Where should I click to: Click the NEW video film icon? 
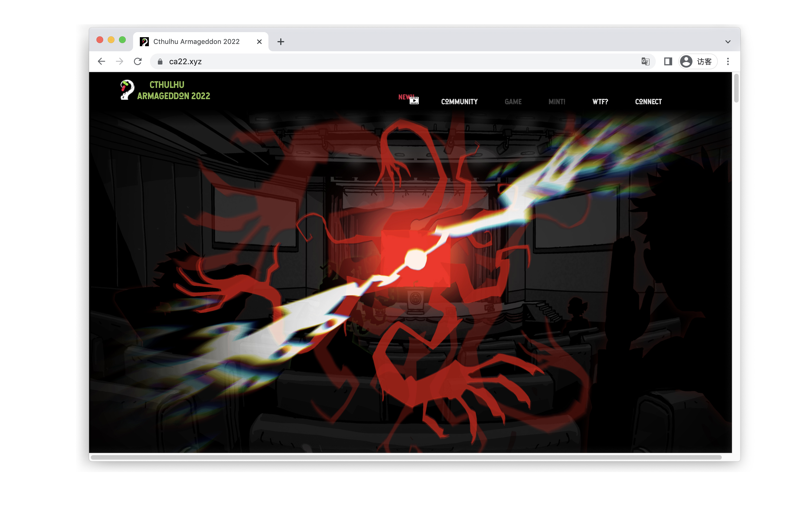point(414,100)
